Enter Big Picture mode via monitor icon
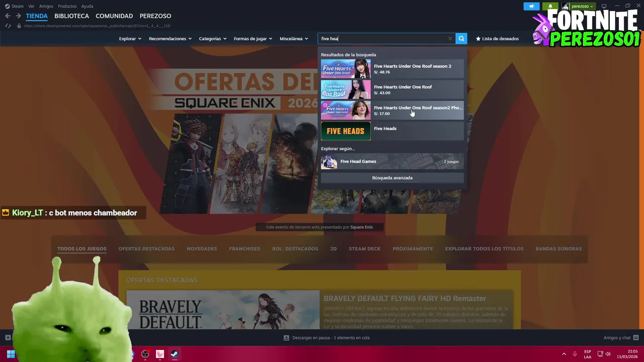The width and height of the screenshot is (644, 362). point(604,6)
